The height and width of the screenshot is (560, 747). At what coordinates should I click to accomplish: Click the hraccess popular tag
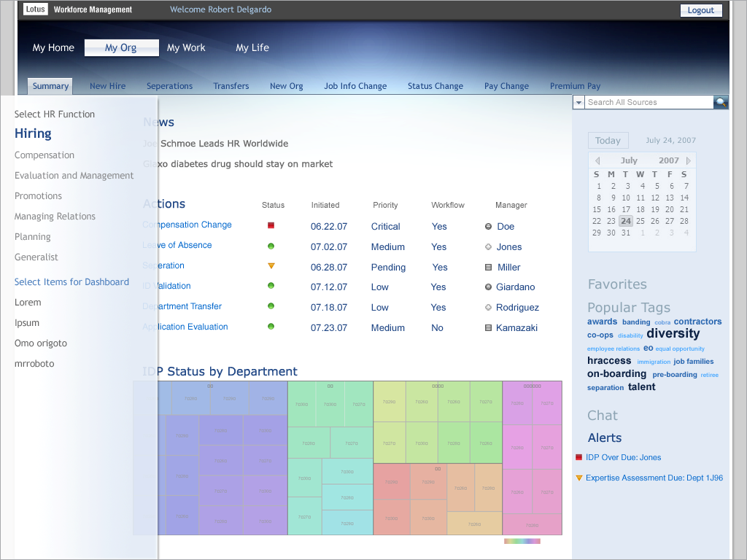(609, 360)
